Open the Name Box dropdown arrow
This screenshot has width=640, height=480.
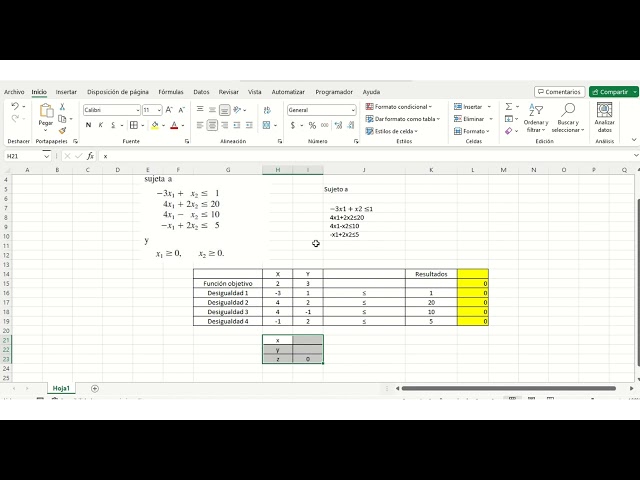point(46,156)
